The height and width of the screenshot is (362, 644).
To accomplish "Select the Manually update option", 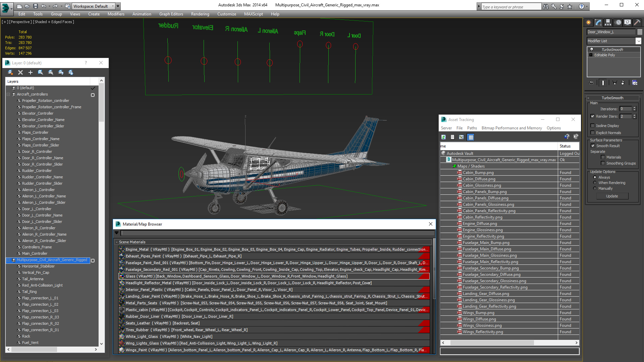I will 595,188.
